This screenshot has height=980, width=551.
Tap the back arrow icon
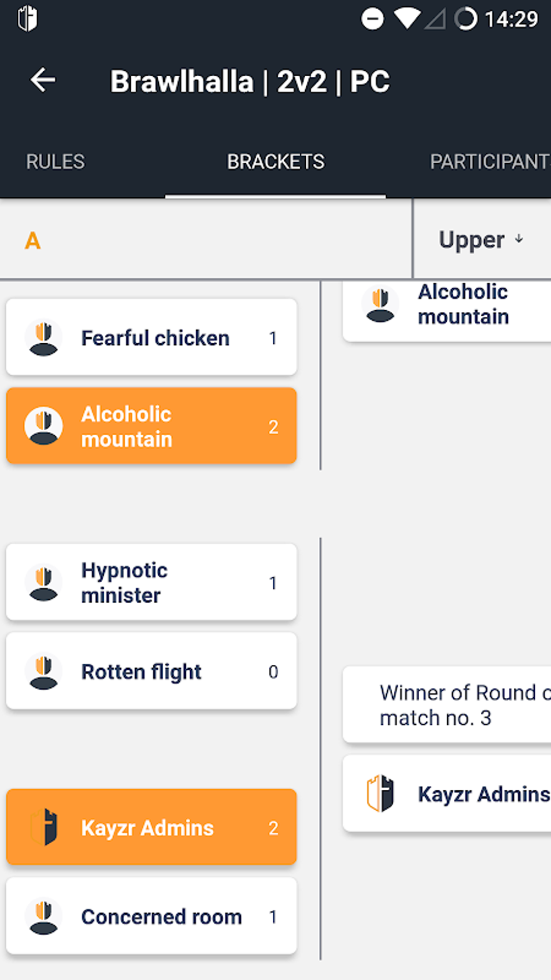coord(43,81)
